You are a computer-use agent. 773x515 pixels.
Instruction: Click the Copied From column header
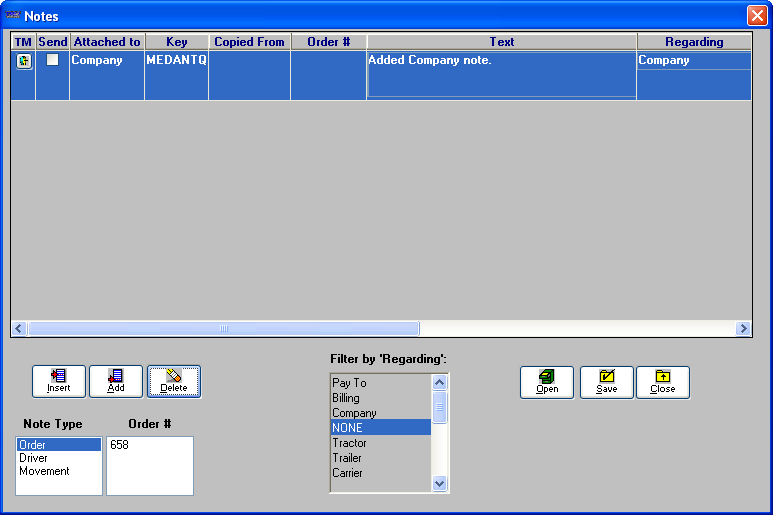249,42
